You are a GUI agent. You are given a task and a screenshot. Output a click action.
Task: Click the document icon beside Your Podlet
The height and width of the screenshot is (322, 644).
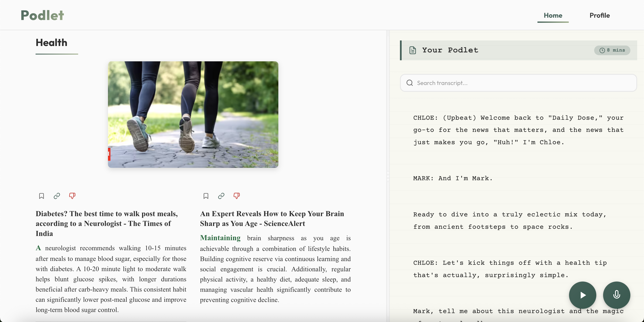tap(413, 50)
